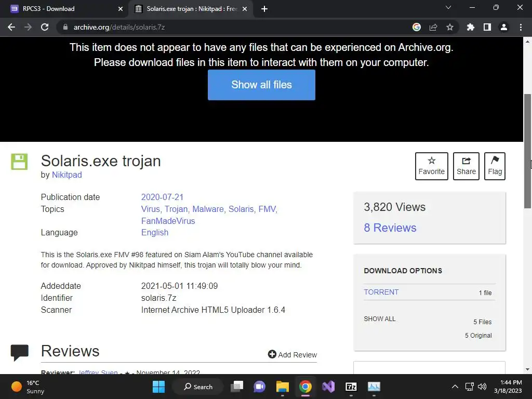Click the Google icon in address bar

417,27
